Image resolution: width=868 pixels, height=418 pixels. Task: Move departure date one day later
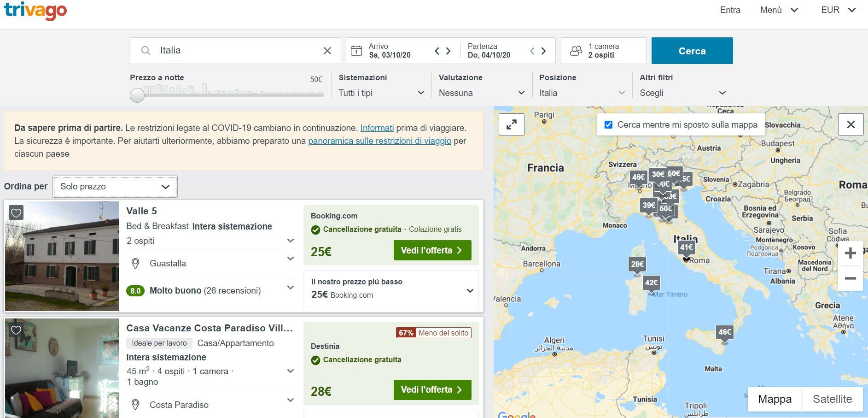[x=543, y=51]
